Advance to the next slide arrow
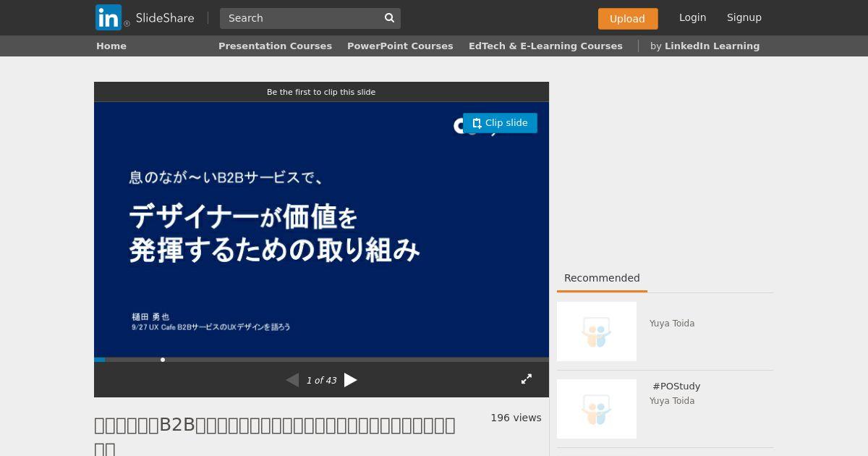This screenshot has height=456, width=868. pyautogui.click(x=351, y=380)
